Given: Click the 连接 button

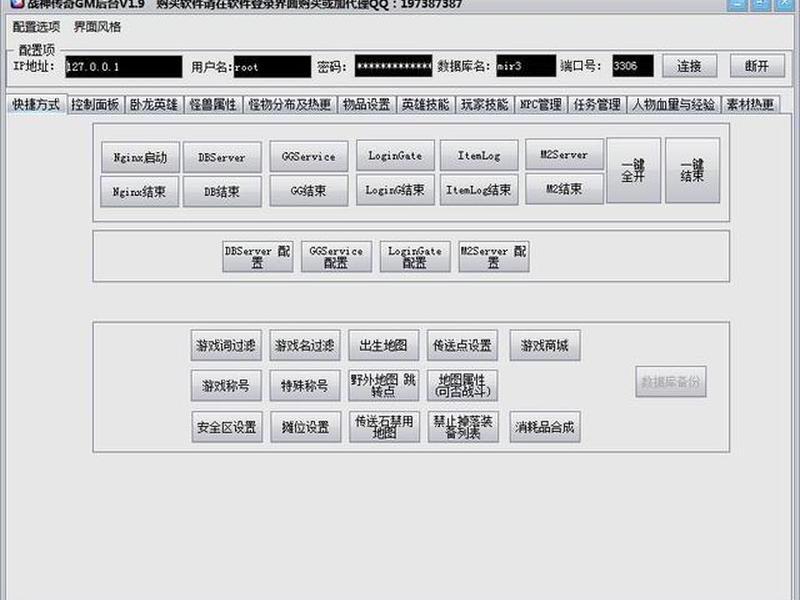Looking at the screenshot, I should point(689,66).
